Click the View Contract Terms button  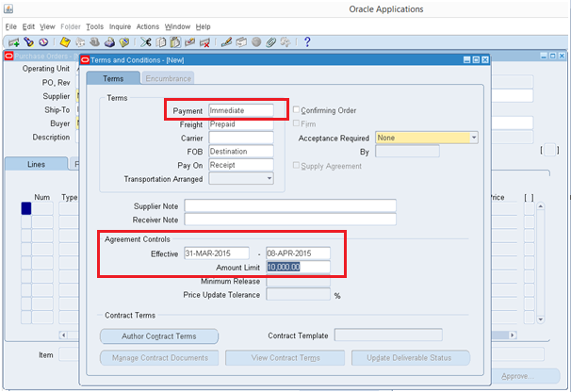coord(285,358)
